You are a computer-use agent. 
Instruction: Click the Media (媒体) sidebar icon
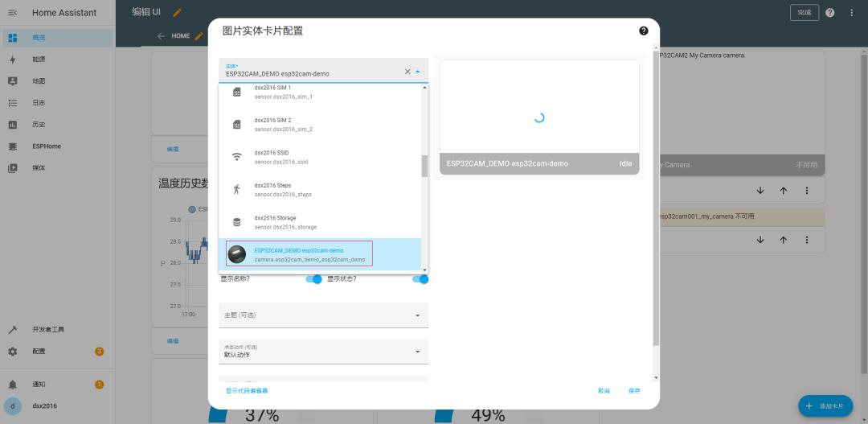coord(13,168)
